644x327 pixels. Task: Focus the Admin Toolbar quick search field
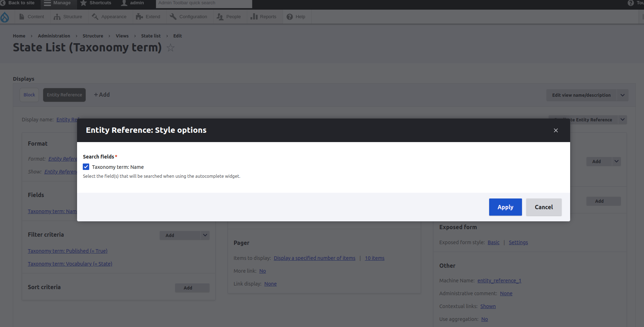[x=204, y=3]
